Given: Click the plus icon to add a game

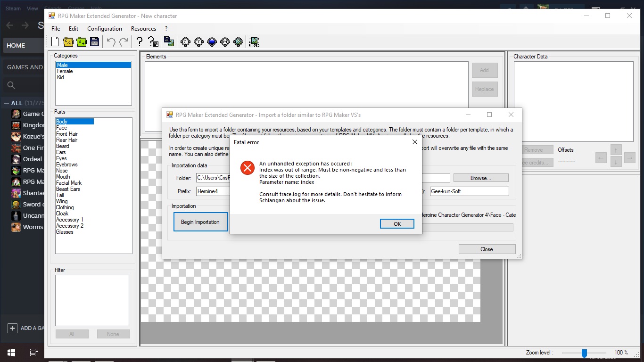Looking at the screenshot, I should point(12,328).
